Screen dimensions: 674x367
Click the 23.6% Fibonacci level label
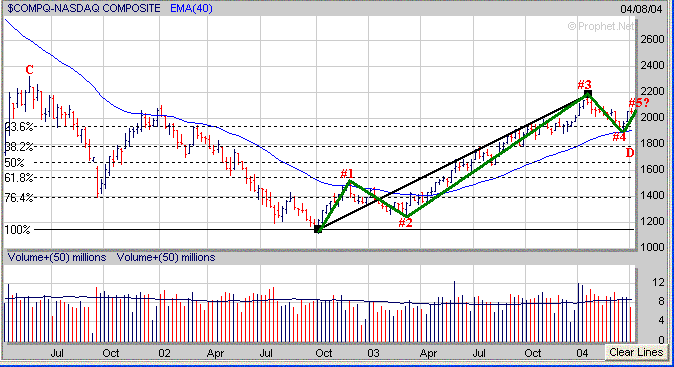tap(19, 127)
